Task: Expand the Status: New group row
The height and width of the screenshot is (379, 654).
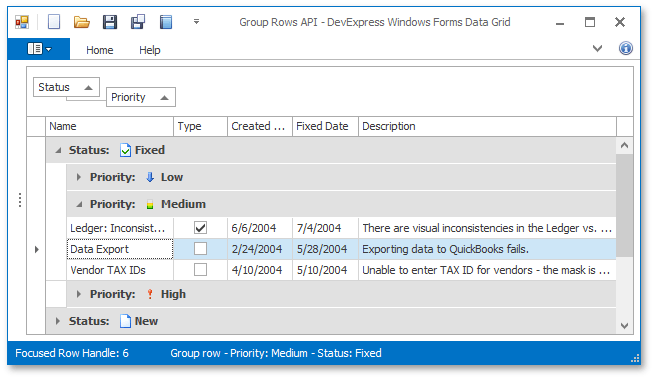Action: coord(58,321)
